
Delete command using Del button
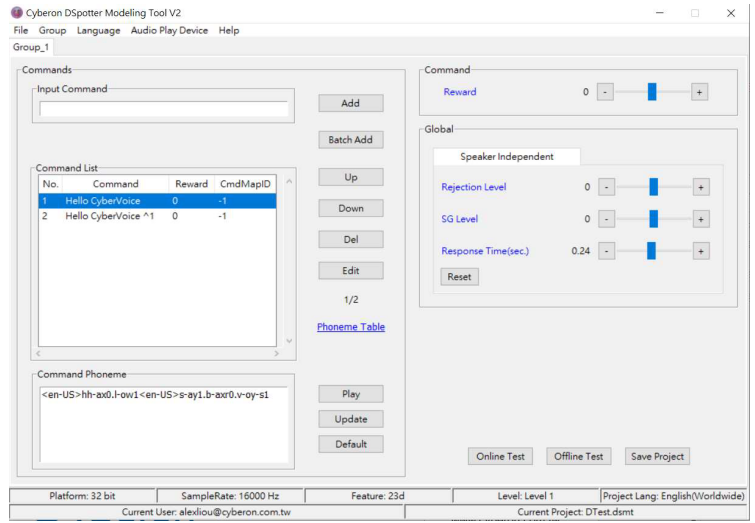click(x=351, y=239)
